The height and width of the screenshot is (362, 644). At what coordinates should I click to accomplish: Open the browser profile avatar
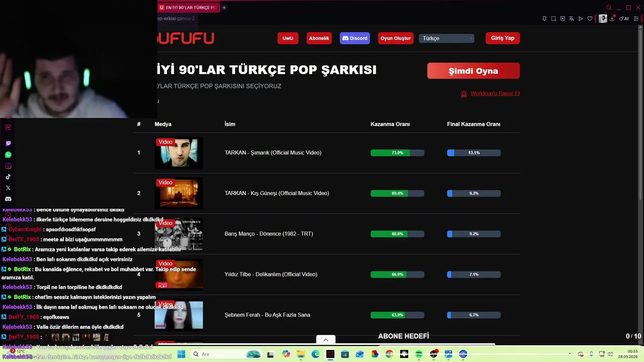603,19
